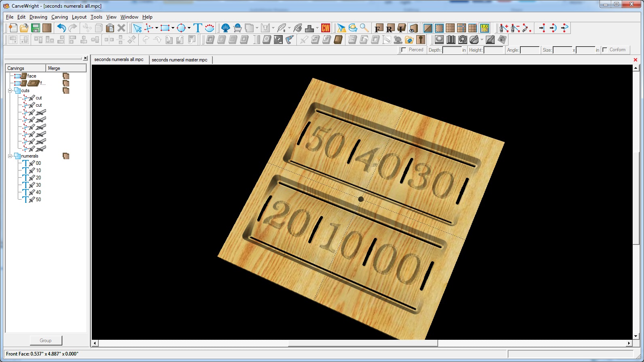Pick the Circle drawing tool
This screenshot has width=644, height=362.
(181, 28)
